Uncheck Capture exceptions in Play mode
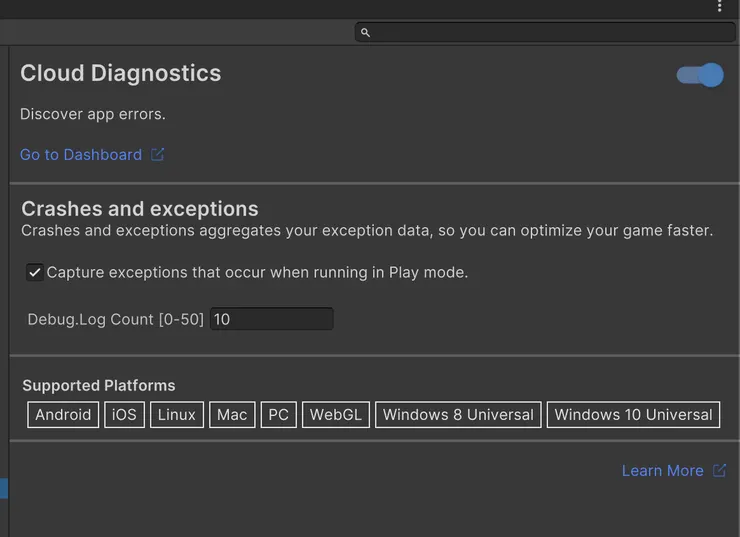This screenshot has height=537, width=740. coord(35,272)
